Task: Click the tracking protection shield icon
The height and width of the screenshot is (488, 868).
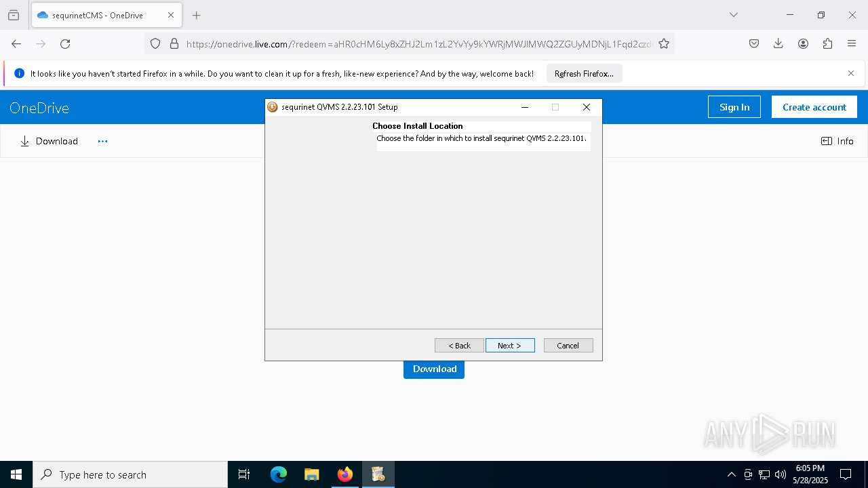Action: pos(155,43)
